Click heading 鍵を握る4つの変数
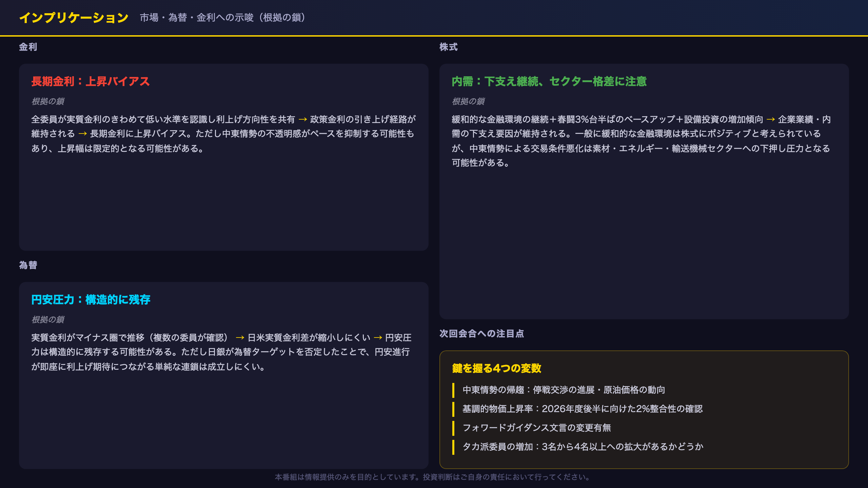The width and height of the screenshot is (868, 488). coord(497,368)
